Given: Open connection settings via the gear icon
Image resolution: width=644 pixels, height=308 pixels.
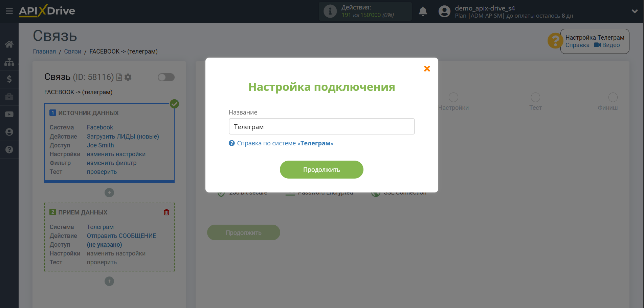Looking at the screenshot, I should click(x=128, y=77).
